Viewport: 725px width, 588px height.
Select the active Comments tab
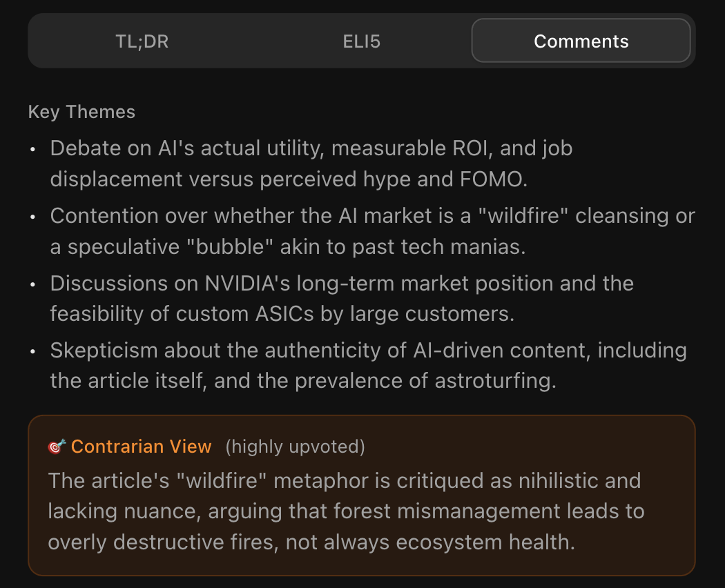tap(581, 41)
